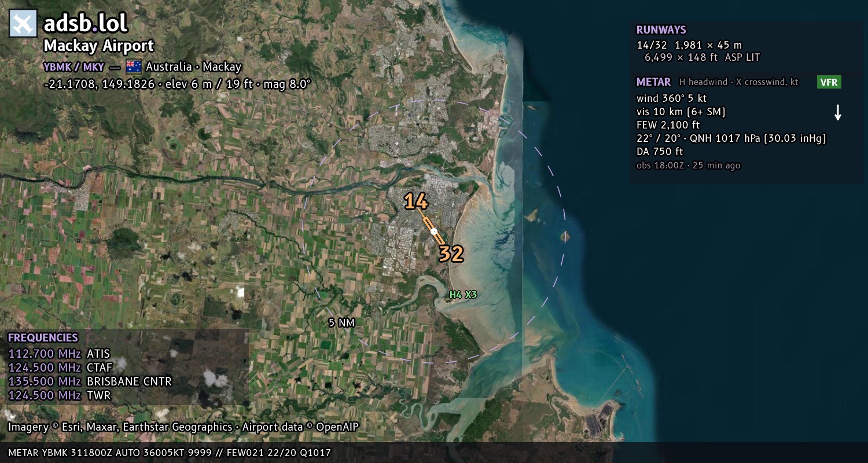Screen dimensions: 868x463
Task: Click the FREQUENCIES heading
Action: point(43,338)
